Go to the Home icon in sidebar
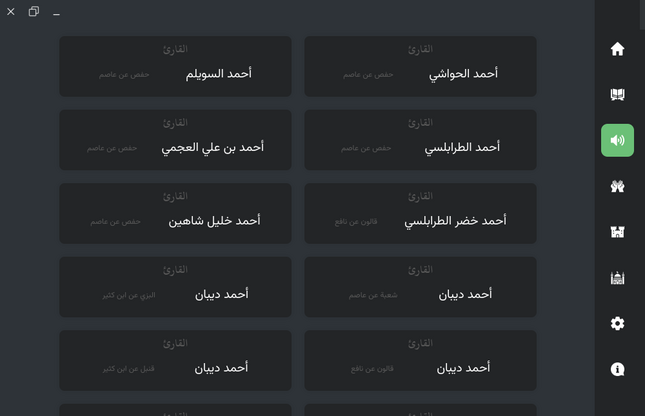The image size is (645, 416). 617,49
